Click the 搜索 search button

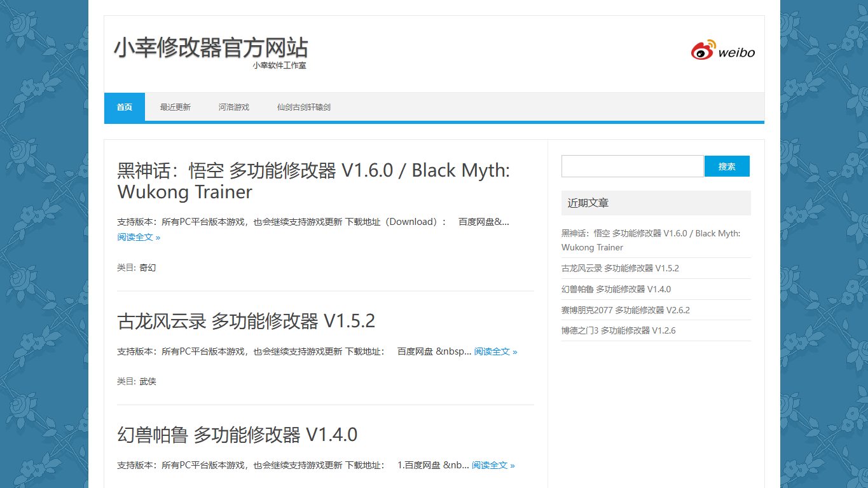point(727,166)
